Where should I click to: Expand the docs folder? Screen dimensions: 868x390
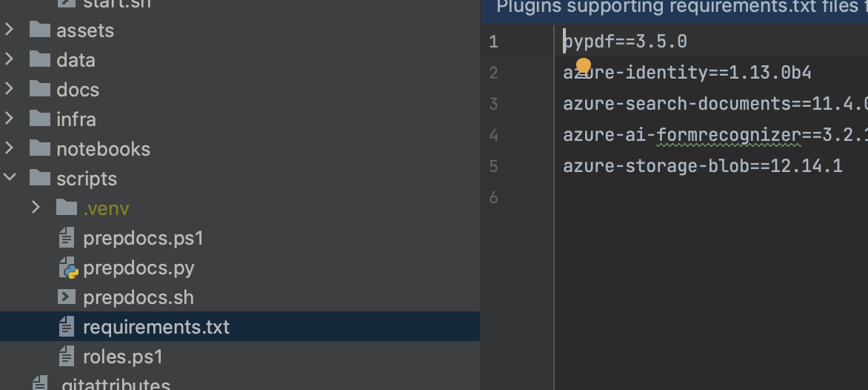click(x=10, y=89)
